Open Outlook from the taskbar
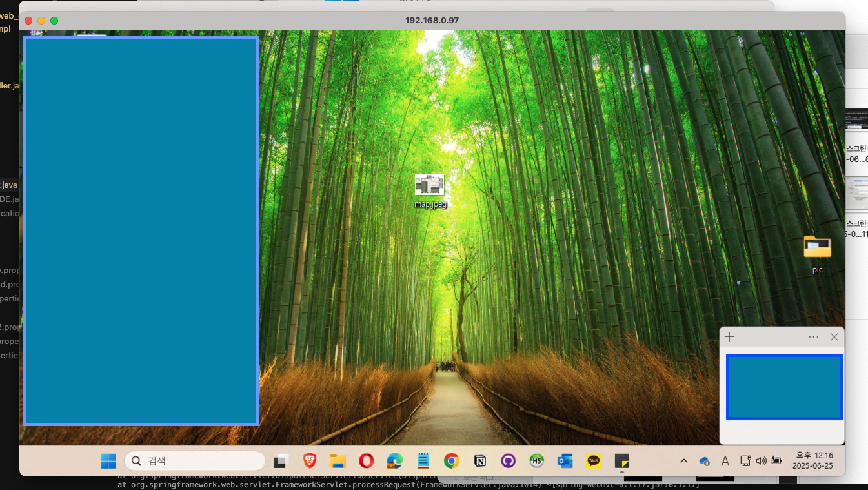 (x=565, y=461)
